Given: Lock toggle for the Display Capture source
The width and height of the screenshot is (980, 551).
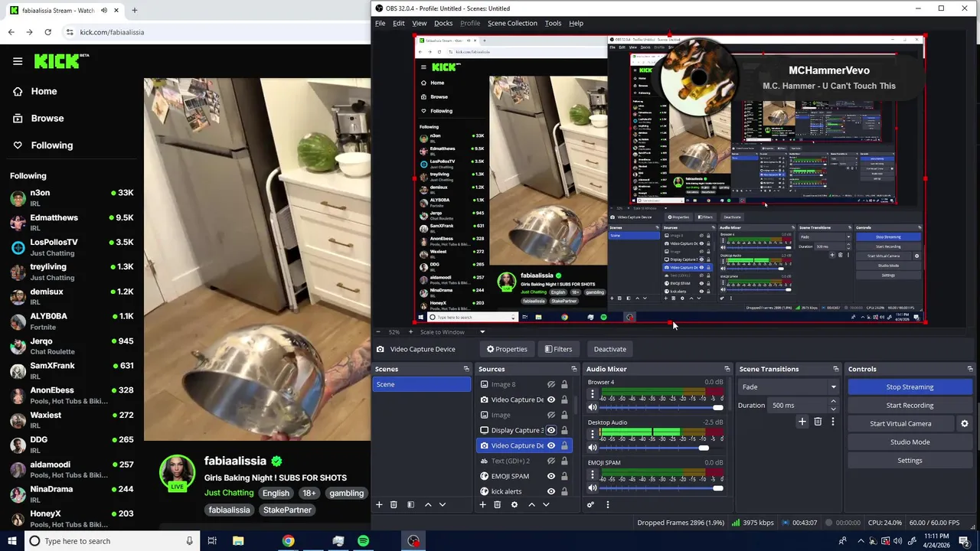Looking at the screenshot, I should tap(564, 430).
